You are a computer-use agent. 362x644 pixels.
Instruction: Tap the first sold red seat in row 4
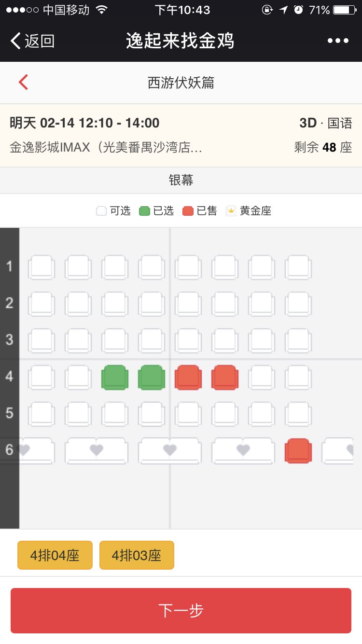click(x=188, y=377)
